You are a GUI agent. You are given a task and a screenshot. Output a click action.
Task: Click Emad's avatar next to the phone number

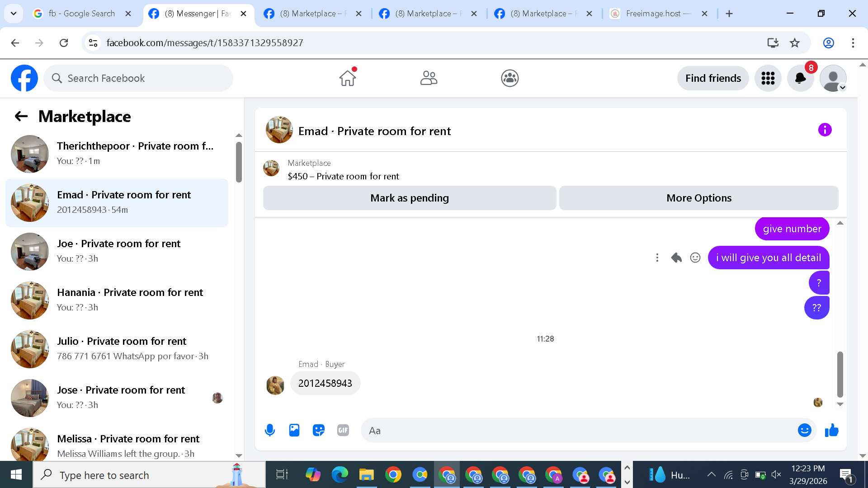275,385
